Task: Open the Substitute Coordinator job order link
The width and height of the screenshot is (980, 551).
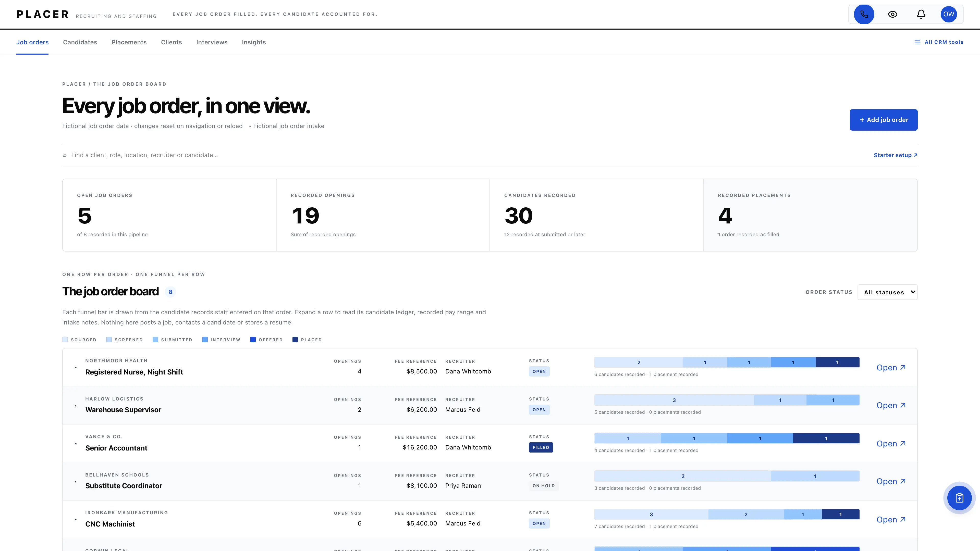Action: pos(891,481)
